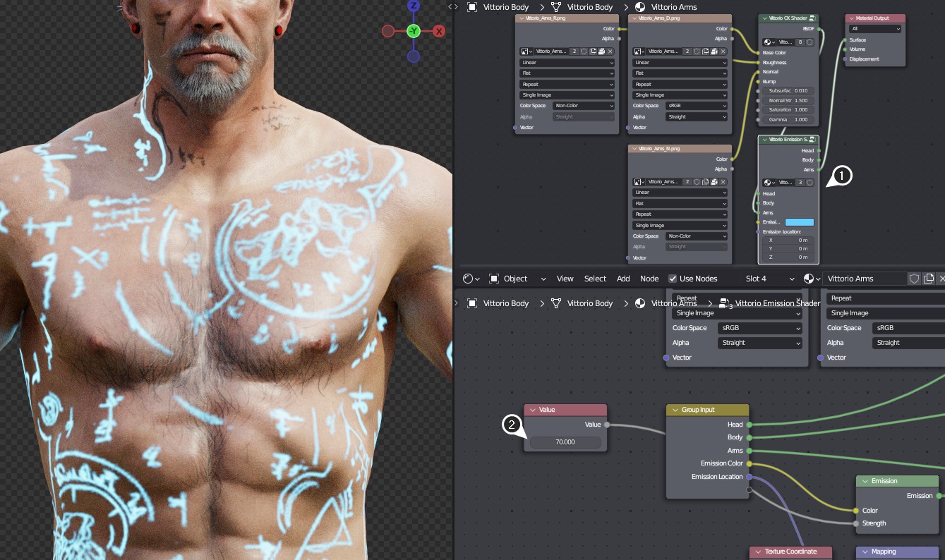Click Vittorio Arms breadcrumb in upper editor

(674, 7)
